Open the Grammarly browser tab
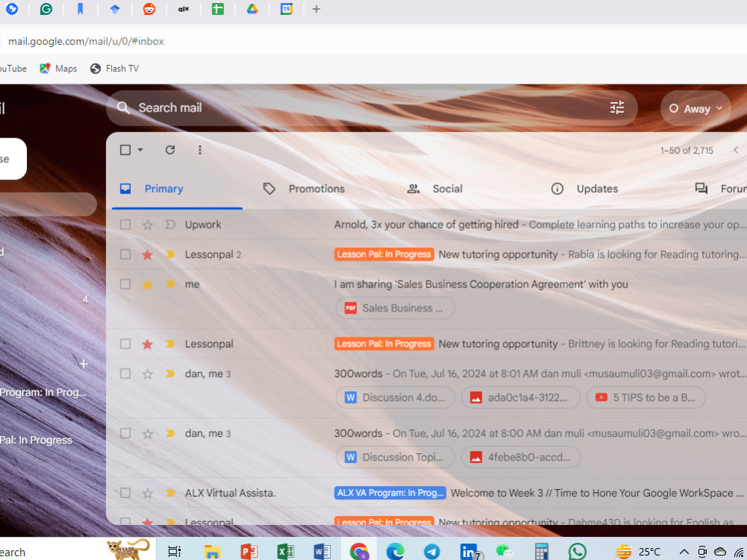 point(46,8)
